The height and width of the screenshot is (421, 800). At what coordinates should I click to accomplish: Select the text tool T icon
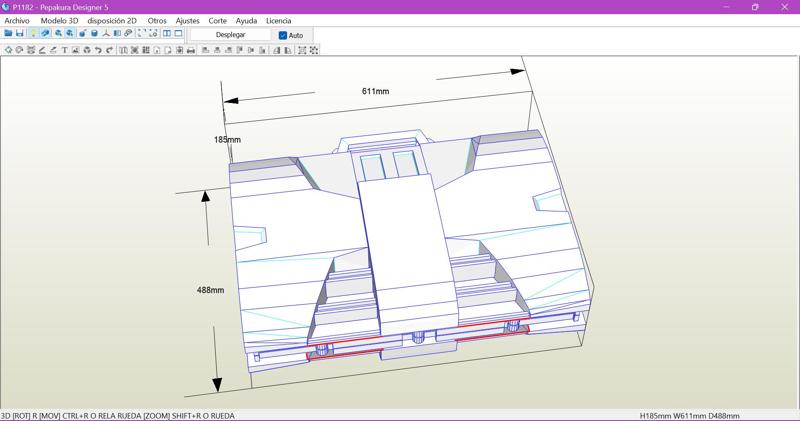(x=64, y=50)
